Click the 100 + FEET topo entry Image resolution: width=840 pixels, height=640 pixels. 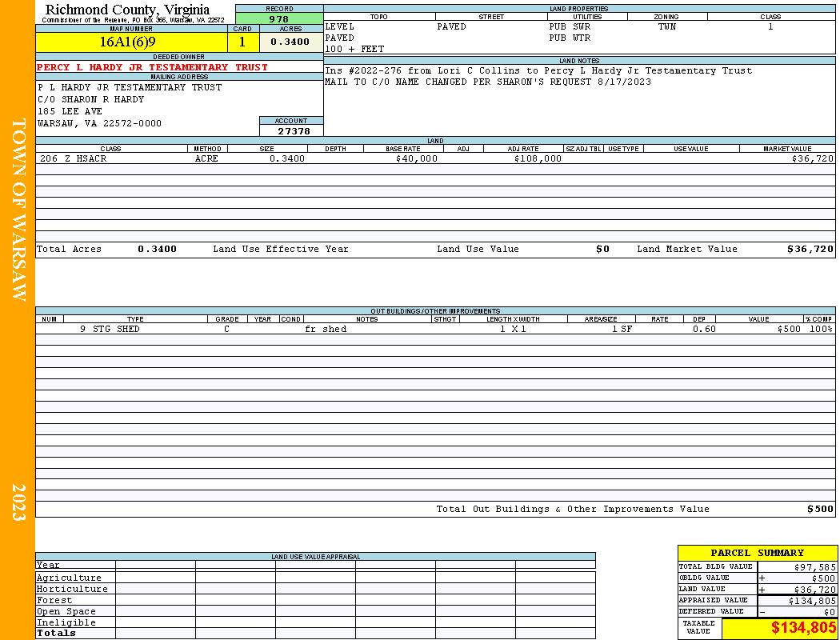coord(354,49)
